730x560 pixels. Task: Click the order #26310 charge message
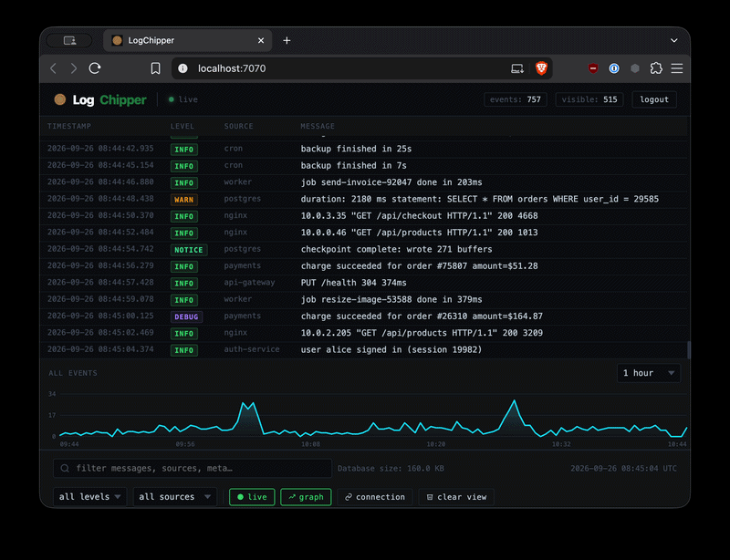tap(422, 316)
